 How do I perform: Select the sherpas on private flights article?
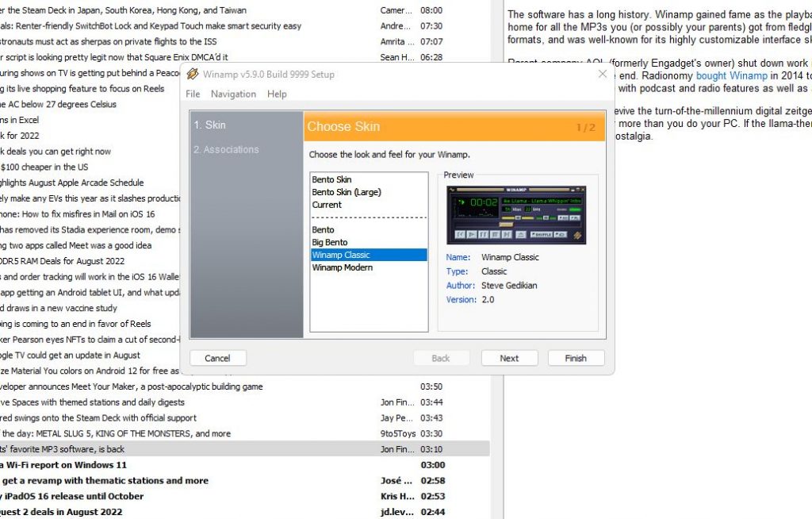click(244, 41)
